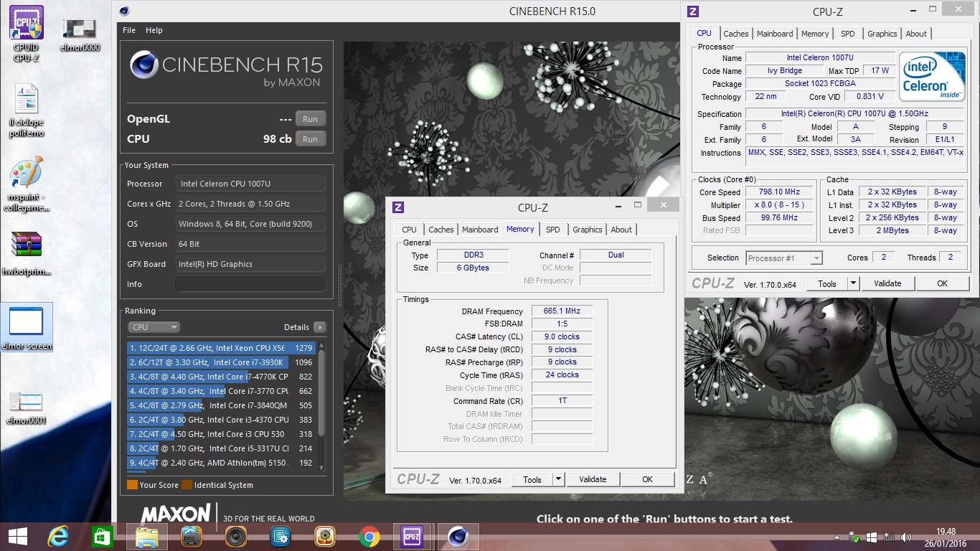Click OK in Memory CPU-Z window

point(647,480)
